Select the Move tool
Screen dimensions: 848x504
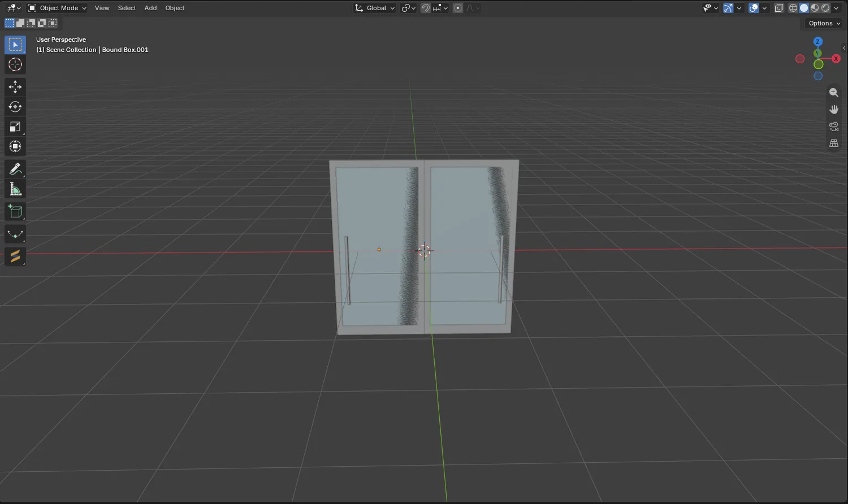click(x=15, y=86)
